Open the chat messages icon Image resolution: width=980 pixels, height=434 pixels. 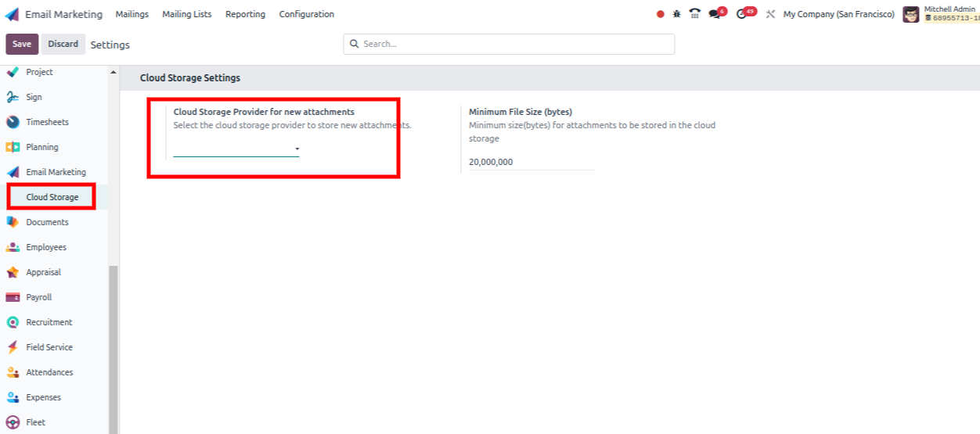tap(715, 14)
